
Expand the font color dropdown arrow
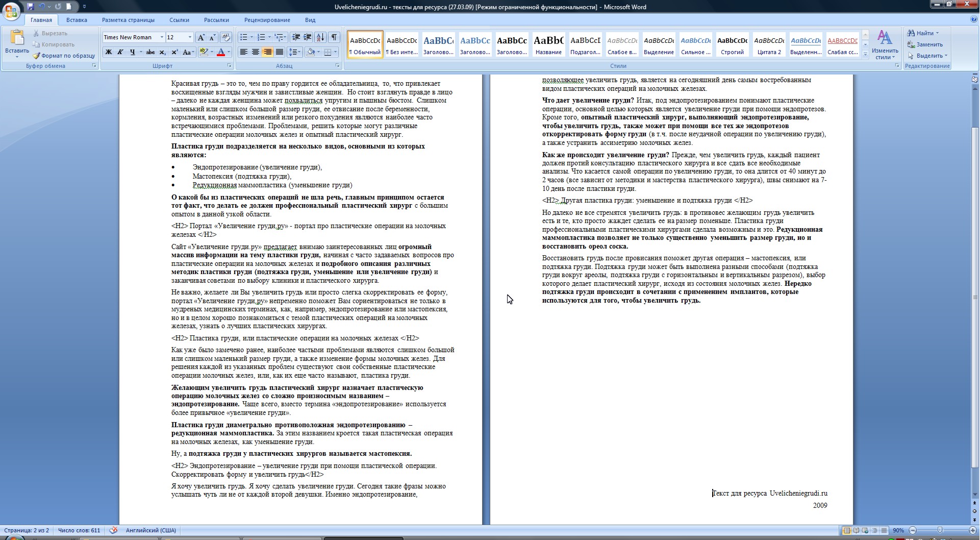pos(228,52)
